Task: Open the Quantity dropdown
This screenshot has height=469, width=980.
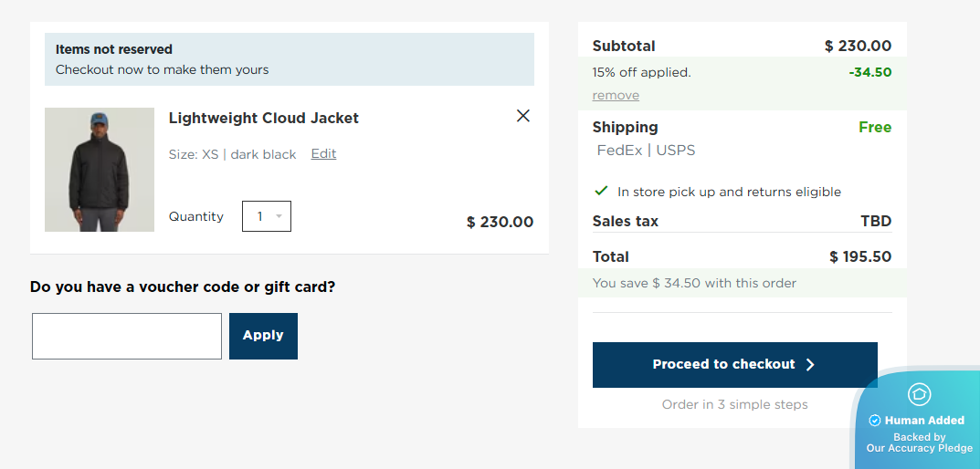Action: [x=267, y=216]
